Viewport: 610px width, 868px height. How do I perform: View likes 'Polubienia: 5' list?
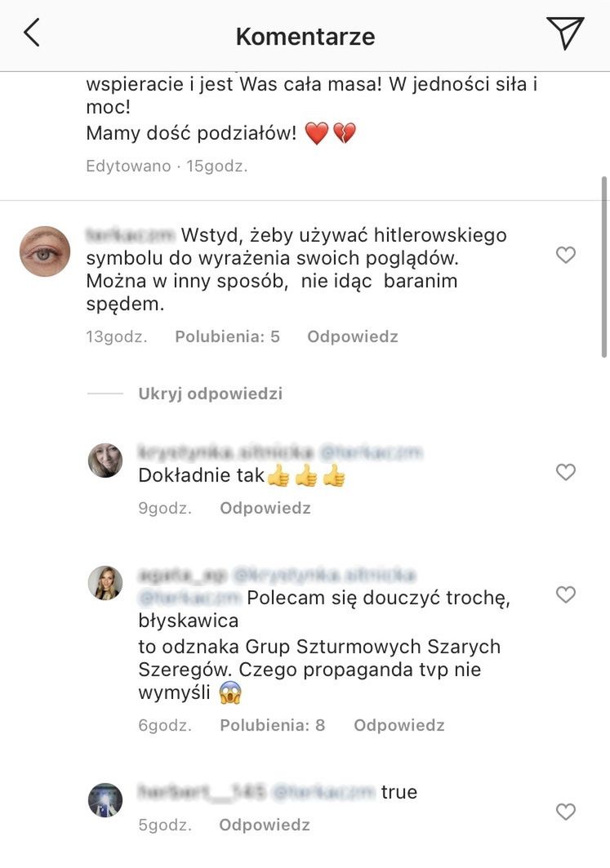[228, 336]
